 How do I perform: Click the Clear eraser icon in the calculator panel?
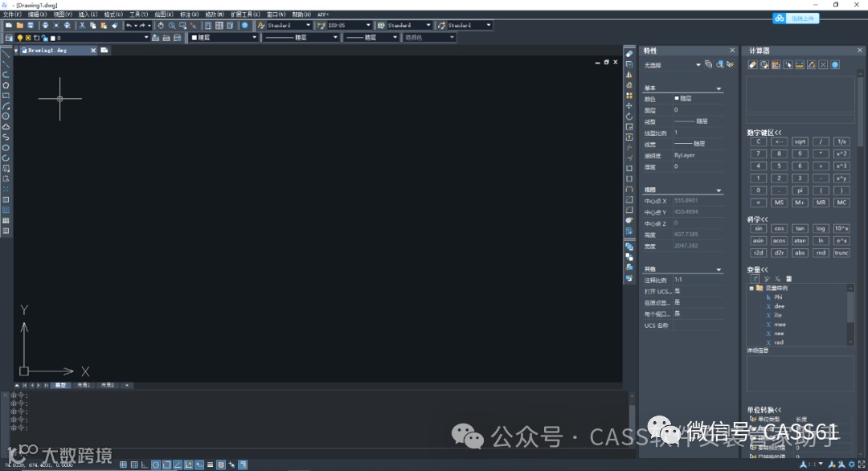point(752,65)
